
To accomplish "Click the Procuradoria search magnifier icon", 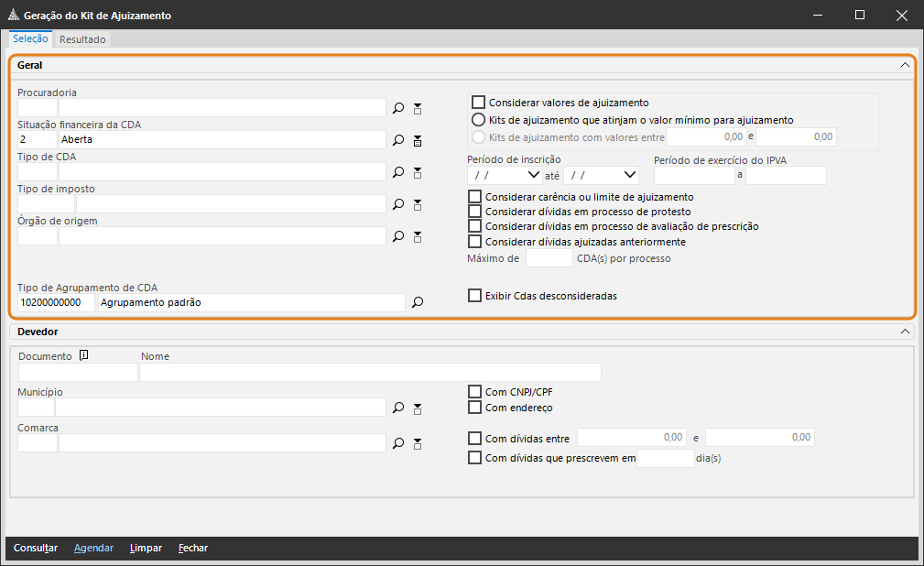I will coord(398,108).
